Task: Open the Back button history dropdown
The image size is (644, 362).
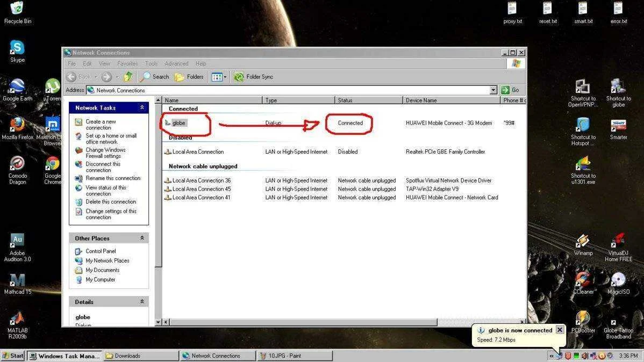Action: point(96,77)
